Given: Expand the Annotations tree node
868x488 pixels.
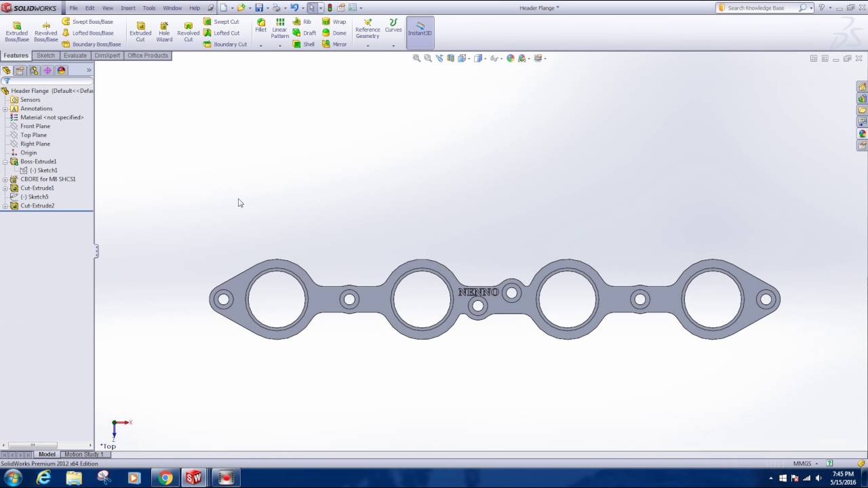Looking at the screenshot, I should [x=5, y=108].
